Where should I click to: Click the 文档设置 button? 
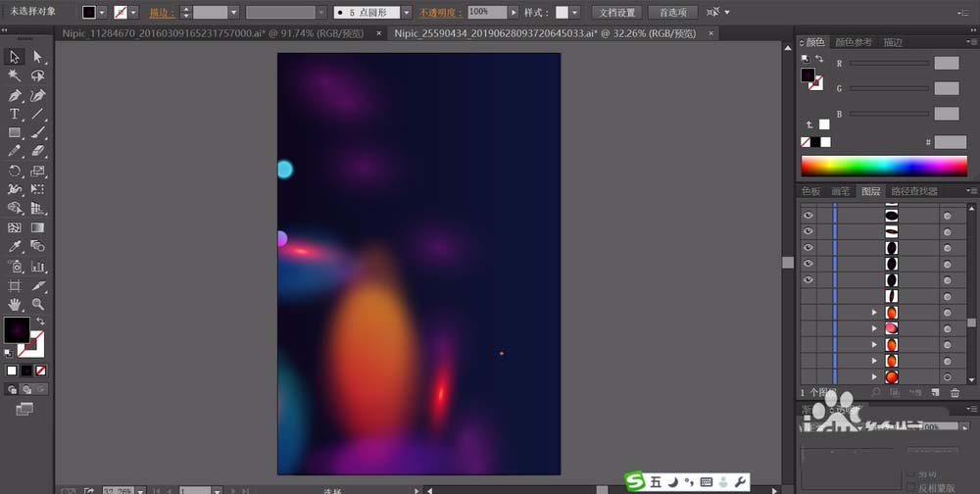(616, 13)
